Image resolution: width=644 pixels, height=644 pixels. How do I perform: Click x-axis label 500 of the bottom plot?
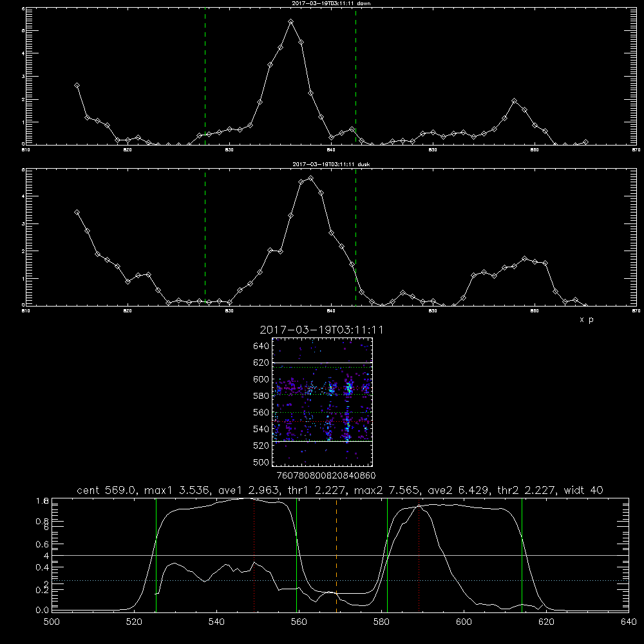tap(52, 622)
